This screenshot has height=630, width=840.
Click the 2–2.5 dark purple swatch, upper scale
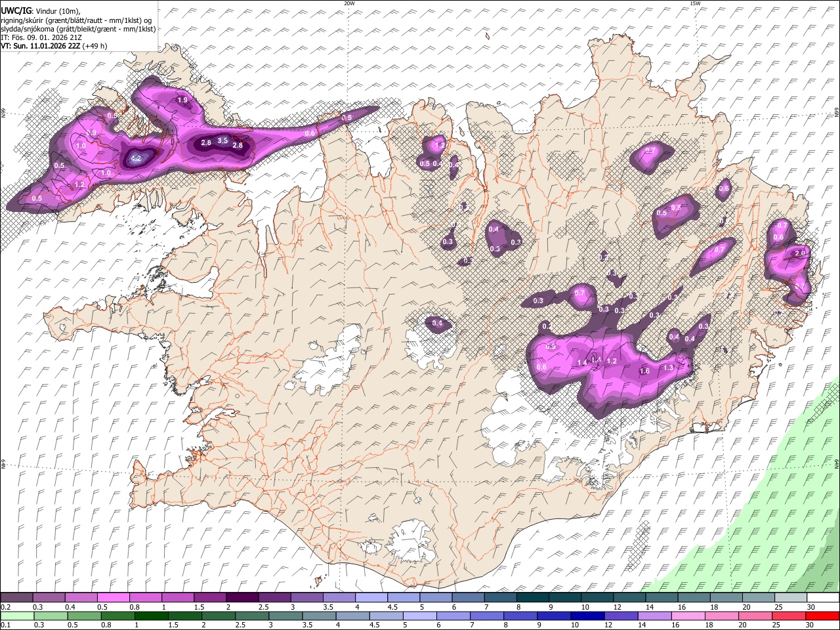pos(242,598)
